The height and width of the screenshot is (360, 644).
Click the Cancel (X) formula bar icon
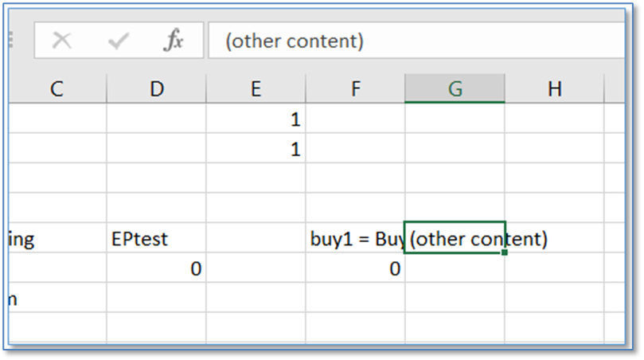[62, 41]
